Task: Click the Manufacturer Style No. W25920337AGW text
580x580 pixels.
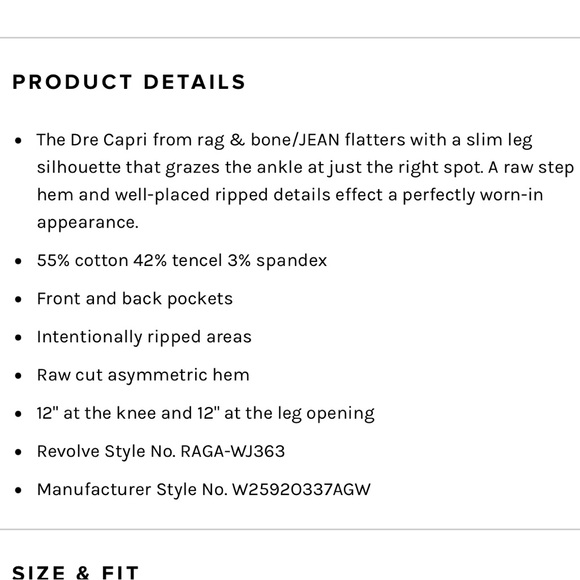Action: [203, 489]
